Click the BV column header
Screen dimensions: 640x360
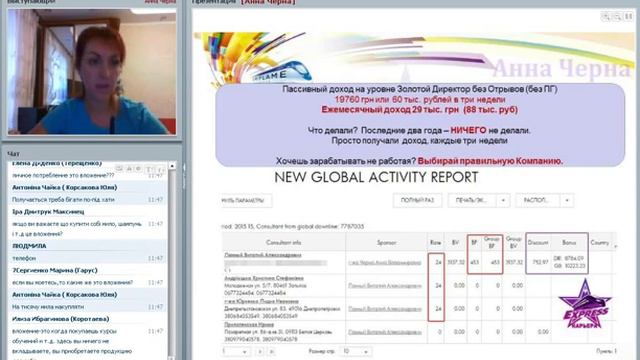(456, 242)
